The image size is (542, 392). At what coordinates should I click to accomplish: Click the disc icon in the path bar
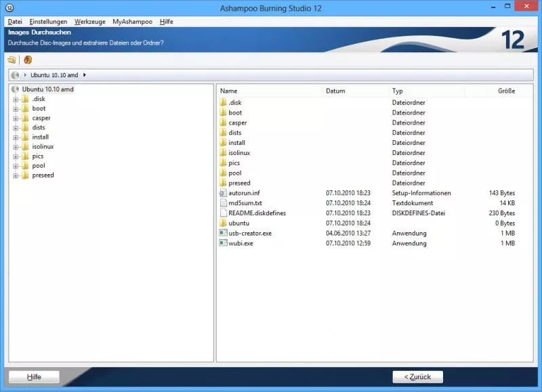(x=15, y=75)
